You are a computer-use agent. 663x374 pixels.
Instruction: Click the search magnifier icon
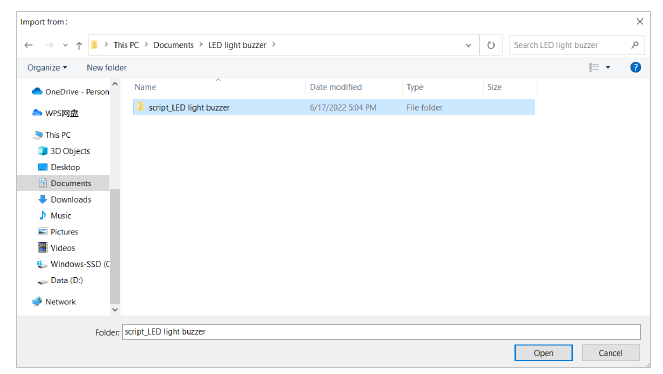(x=635, y=45)
